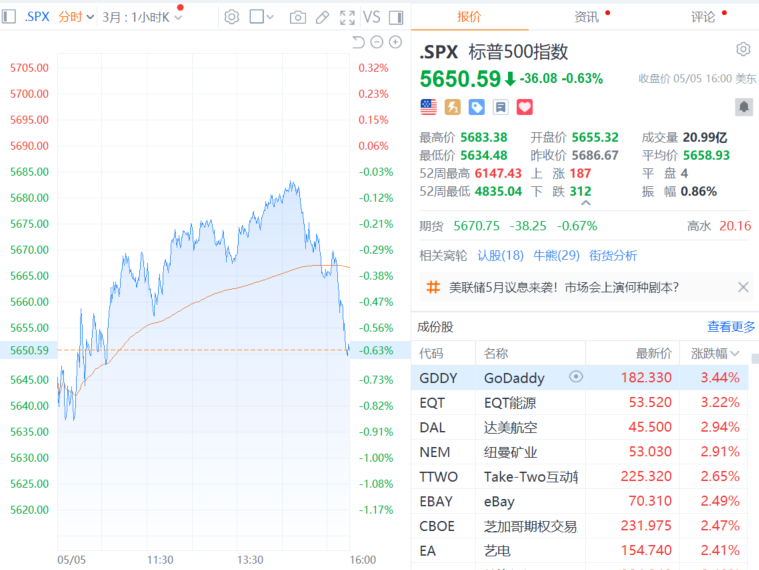Open the fullscreen chart view
The height and width of the screenshot is (570, 759).
347,17
